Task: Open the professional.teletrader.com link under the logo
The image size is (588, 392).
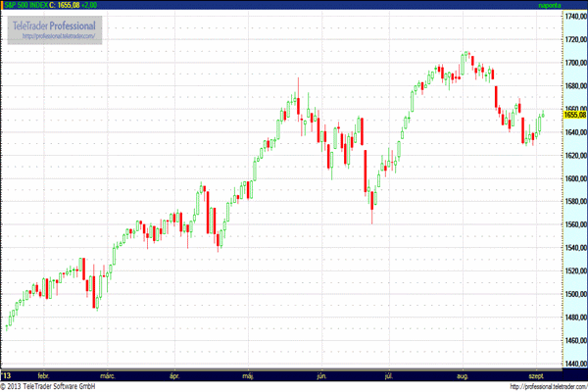Action: click(x=55, y=36)
